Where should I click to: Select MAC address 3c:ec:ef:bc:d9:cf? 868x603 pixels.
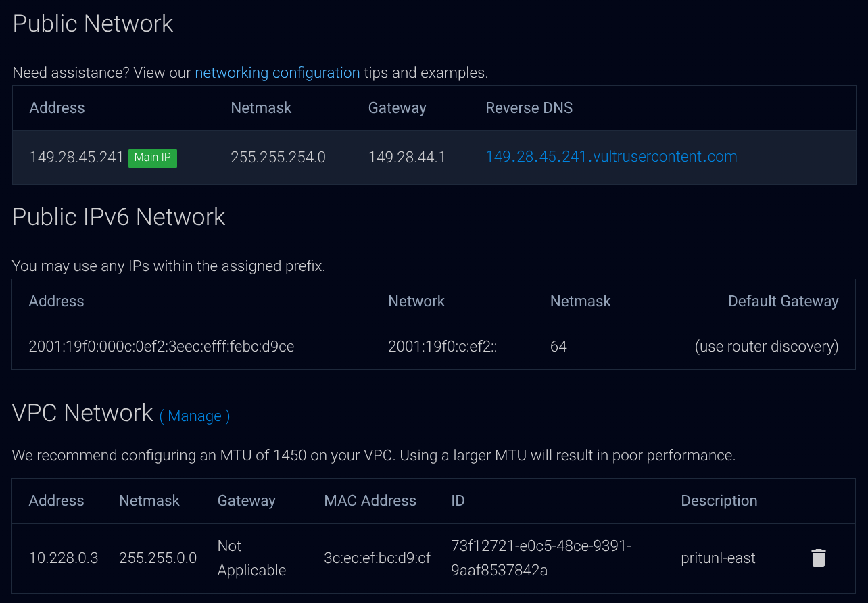pyautogui.click(x=377, y=558)
